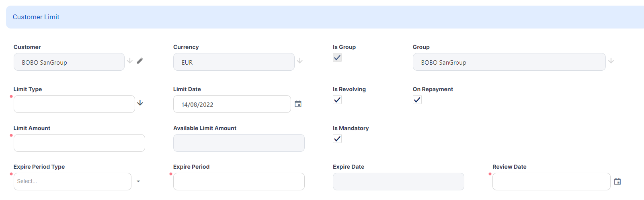Open the Review Date calendar picker
The image size is (644, 200).
(617, 182)
